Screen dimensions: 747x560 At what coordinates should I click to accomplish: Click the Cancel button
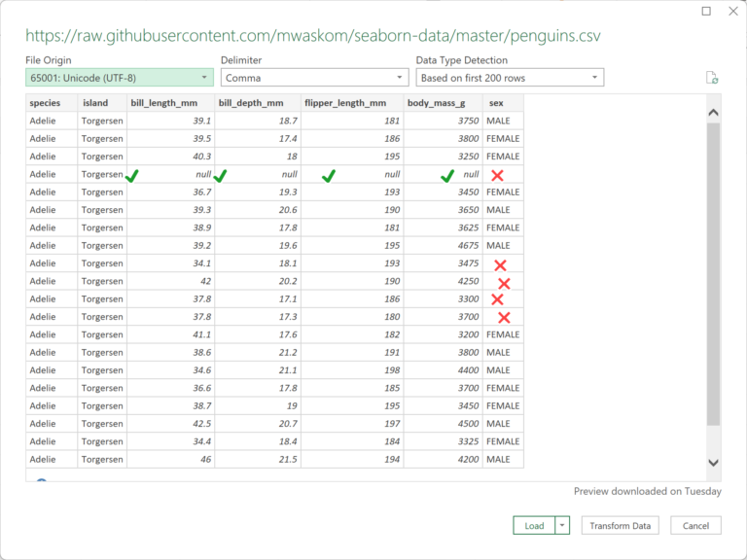(695, 525)
